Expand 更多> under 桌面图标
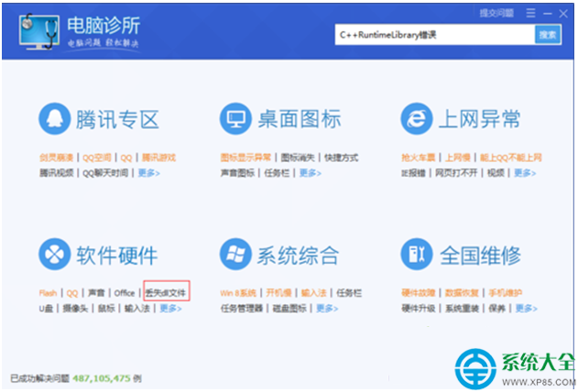Screen dimensions: 578x392 [310, 173]
